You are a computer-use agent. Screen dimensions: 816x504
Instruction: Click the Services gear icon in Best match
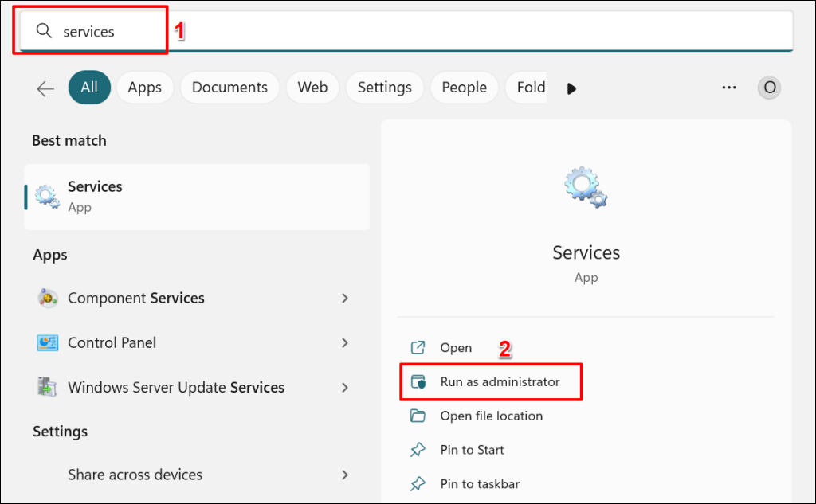pos(47,197)
